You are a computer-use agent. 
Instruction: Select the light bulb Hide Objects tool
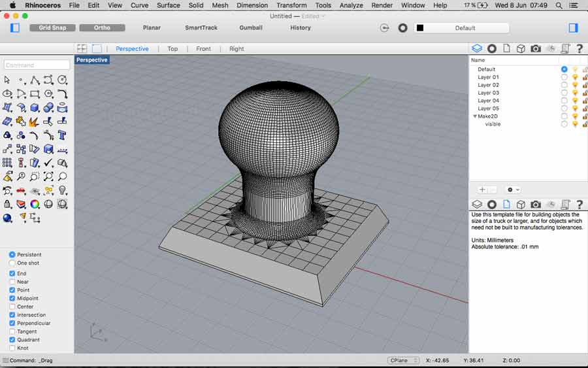[x=62, y=191]
